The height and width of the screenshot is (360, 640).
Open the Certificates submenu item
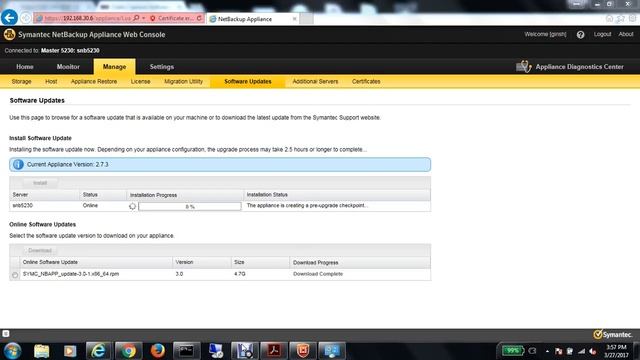(x=366, y=82)
